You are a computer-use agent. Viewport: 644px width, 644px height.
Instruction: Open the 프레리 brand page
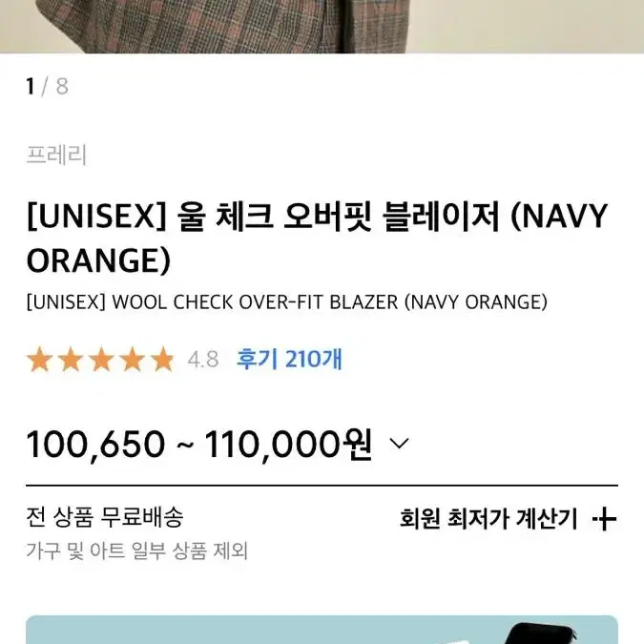coord(56,156)
